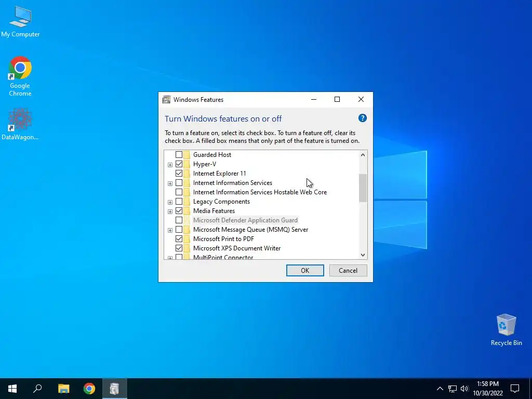Check the Microsoft Message Queue (MSMQ) Server box
This screenshot has width=532, height=399.
179,230
